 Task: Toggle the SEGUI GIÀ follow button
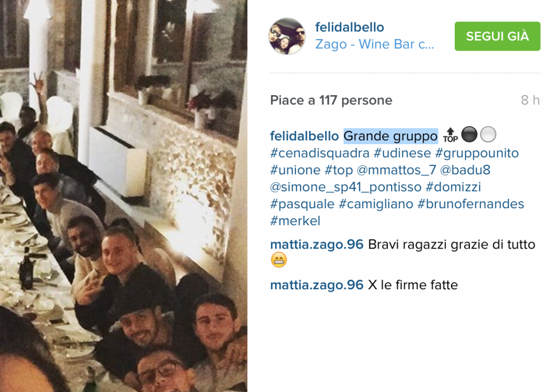pyautogui.click(x=497, y=36)
